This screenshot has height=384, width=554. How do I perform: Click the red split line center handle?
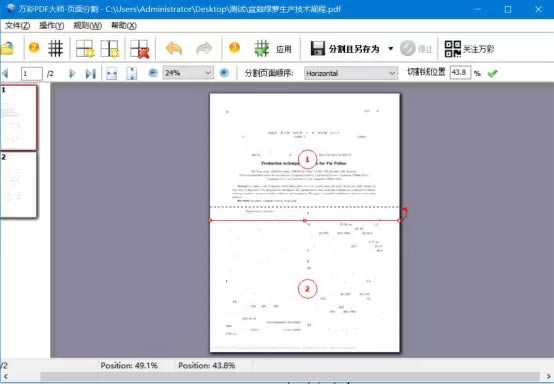305,220
